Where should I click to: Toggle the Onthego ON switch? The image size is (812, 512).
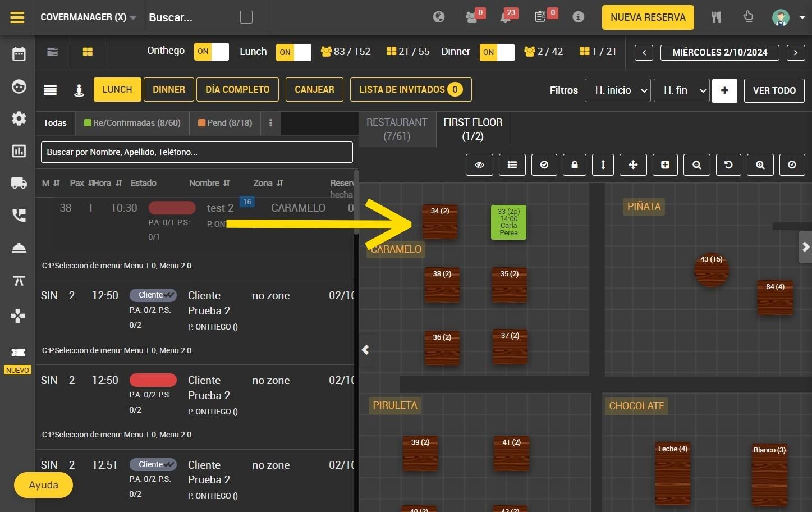click(x=211, y=52)
